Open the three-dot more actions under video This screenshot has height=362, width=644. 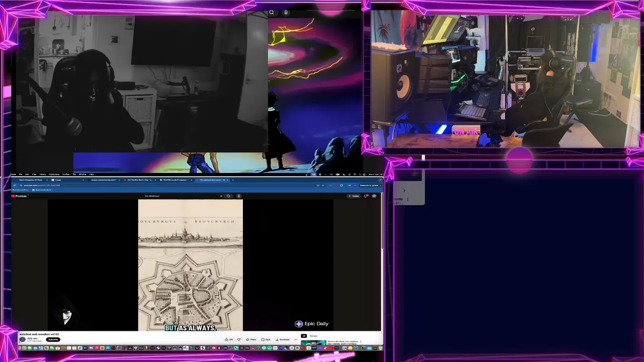[x=296, y=339]
